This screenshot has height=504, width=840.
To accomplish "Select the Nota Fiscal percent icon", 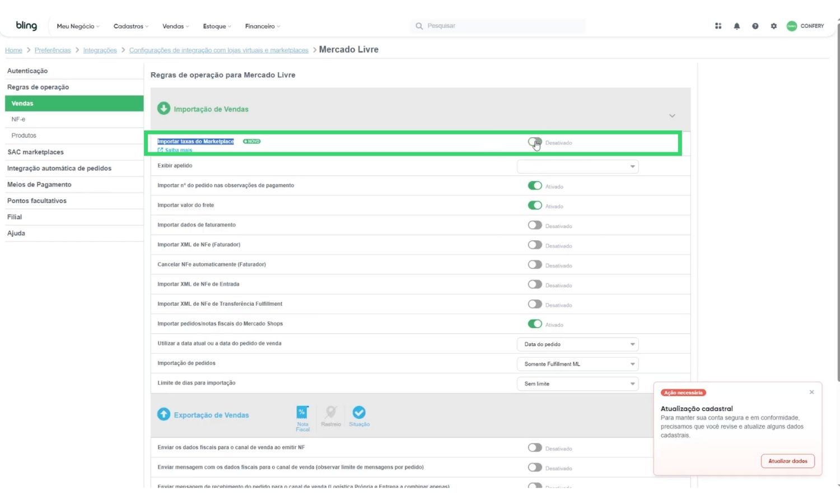I will pyautogui.click(x=302, y=413).
